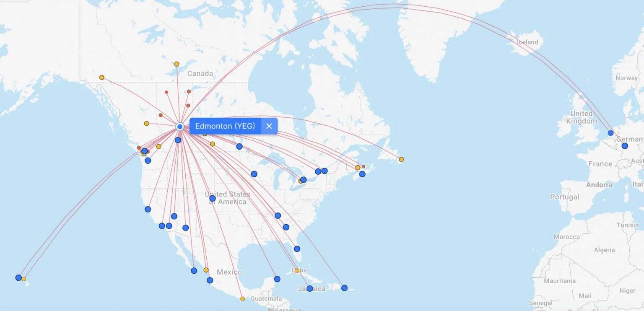Select the blue marker in central Florida
The width and height of the screenshot is (644, 311).
point(297,249)
